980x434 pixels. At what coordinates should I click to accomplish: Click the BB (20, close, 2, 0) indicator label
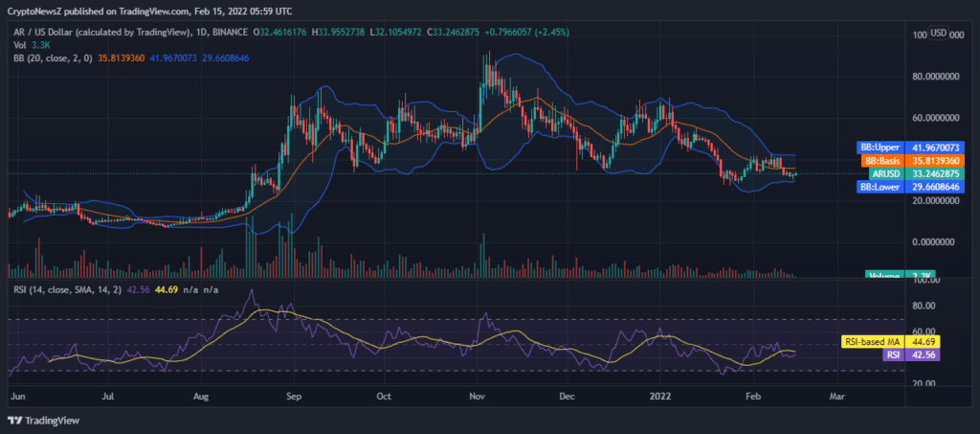click(55, 57)
